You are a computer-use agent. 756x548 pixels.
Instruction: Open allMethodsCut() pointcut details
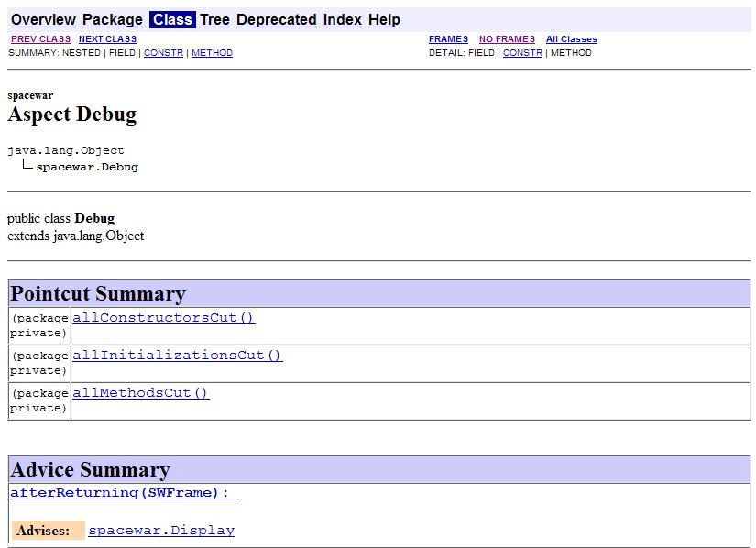point(140,393)
